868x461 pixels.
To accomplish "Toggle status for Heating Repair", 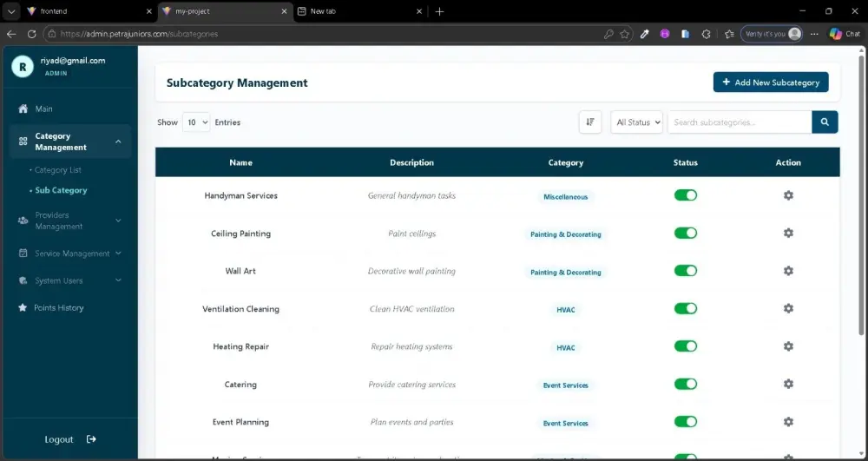I will pos(686,346).
